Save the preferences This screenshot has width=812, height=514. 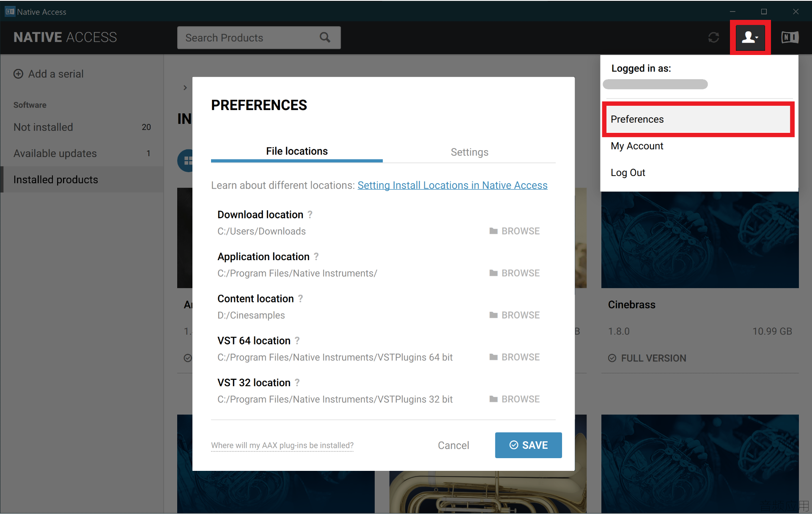[529, 445]
